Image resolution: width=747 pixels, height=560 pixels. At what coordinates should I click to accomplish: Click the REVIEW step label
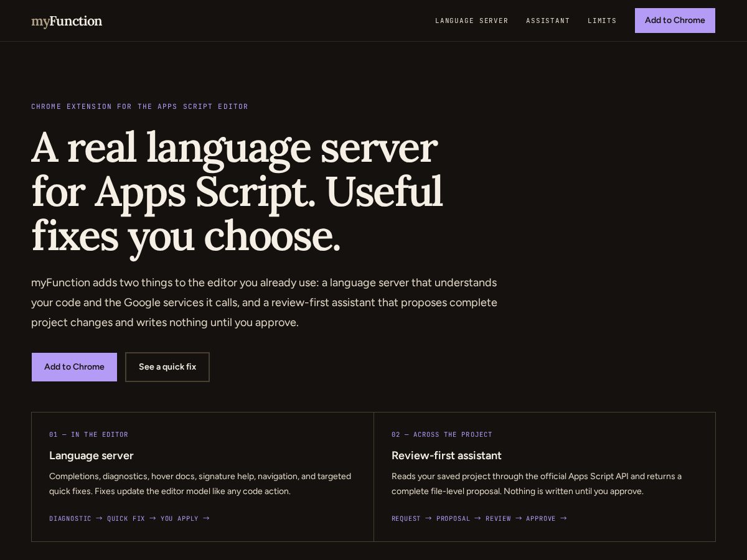tap(498, 518)
